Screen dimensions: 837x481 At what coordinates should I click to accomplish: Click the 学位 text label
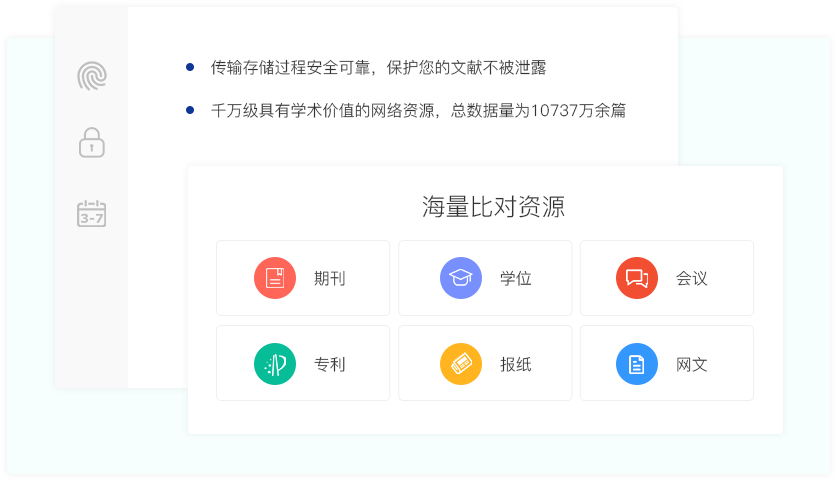point(515,279)
